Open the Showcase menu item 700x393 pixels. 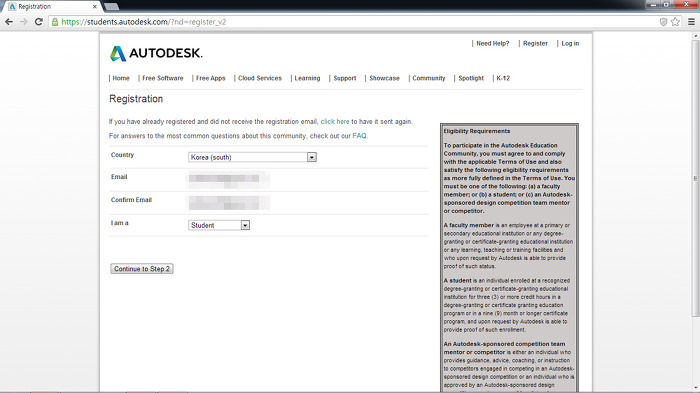tap(384, 78)
